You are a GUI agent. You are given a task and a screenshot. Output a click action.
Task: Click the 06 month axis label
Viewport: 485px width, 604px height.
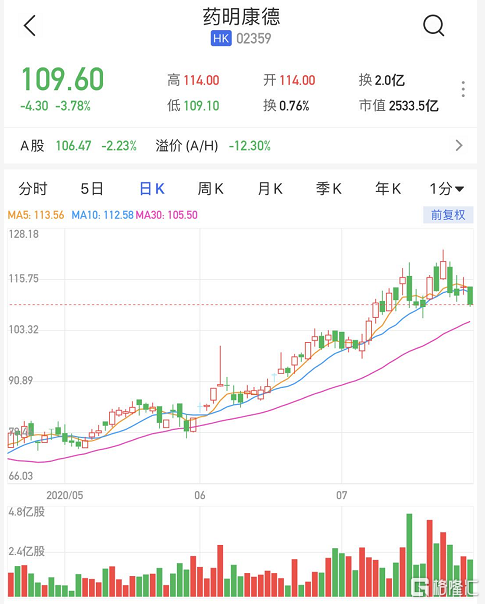[200, 495]
